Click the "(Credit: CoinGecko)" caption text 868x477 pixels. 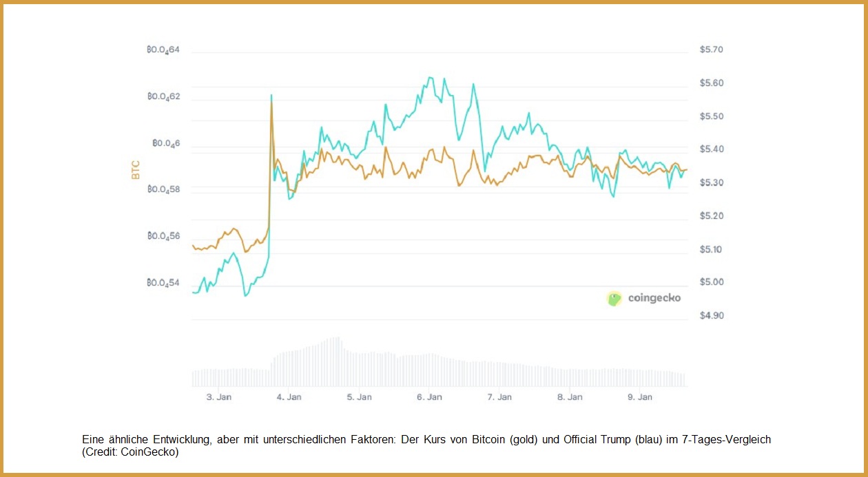130,452
